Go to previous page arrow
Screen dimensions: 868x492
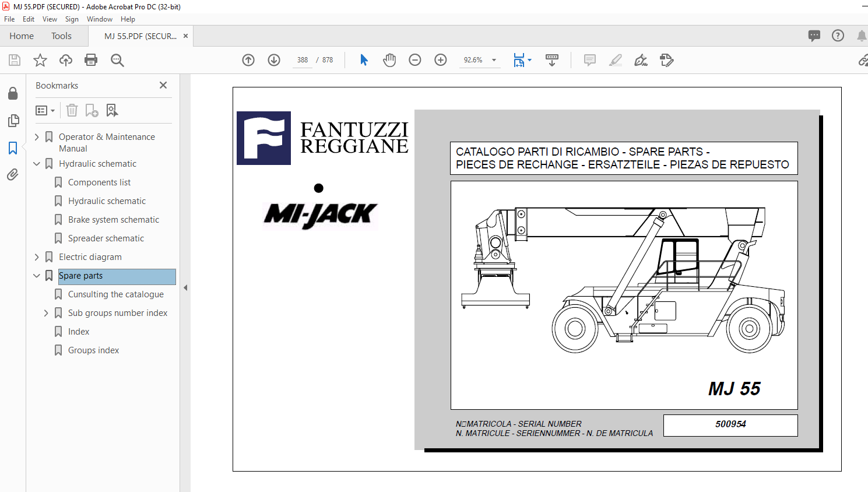click(248, 60)
